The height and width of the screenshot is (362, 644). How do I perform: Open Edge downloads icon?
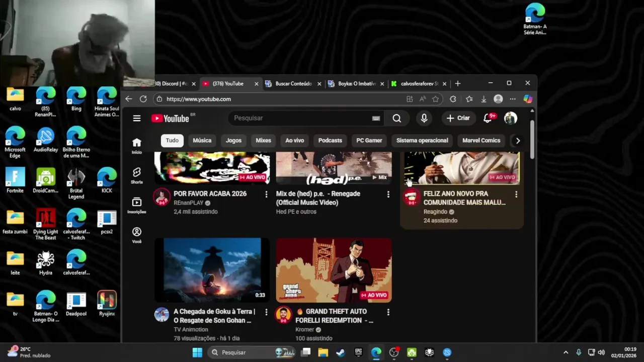tap(484, 99)
